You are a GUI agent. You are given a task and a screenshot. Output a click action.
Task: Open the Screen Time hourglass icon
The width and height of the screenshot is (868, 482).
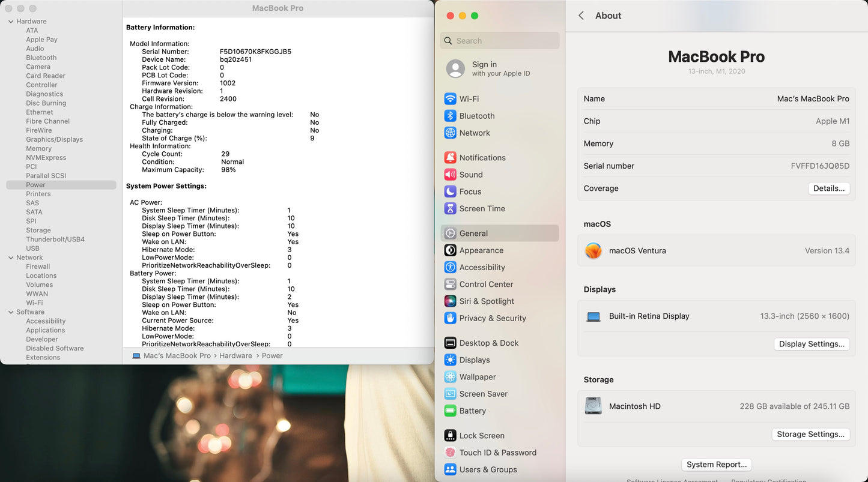point(450,209)
